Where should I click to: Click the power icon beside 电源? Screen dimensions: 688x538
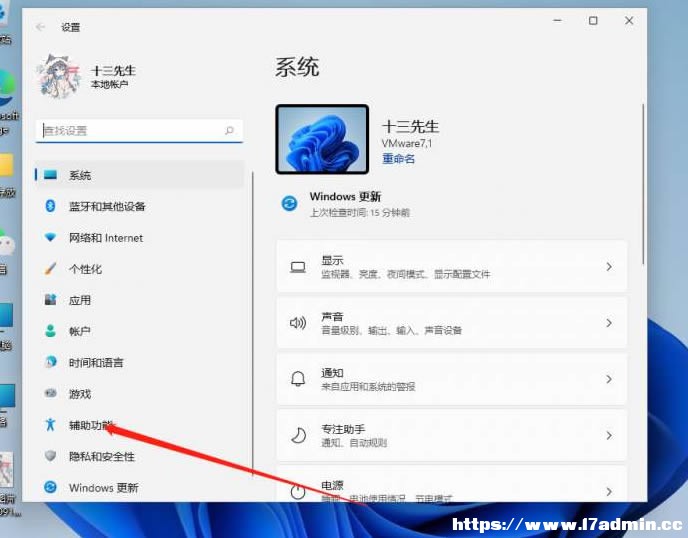coord(298,491)
